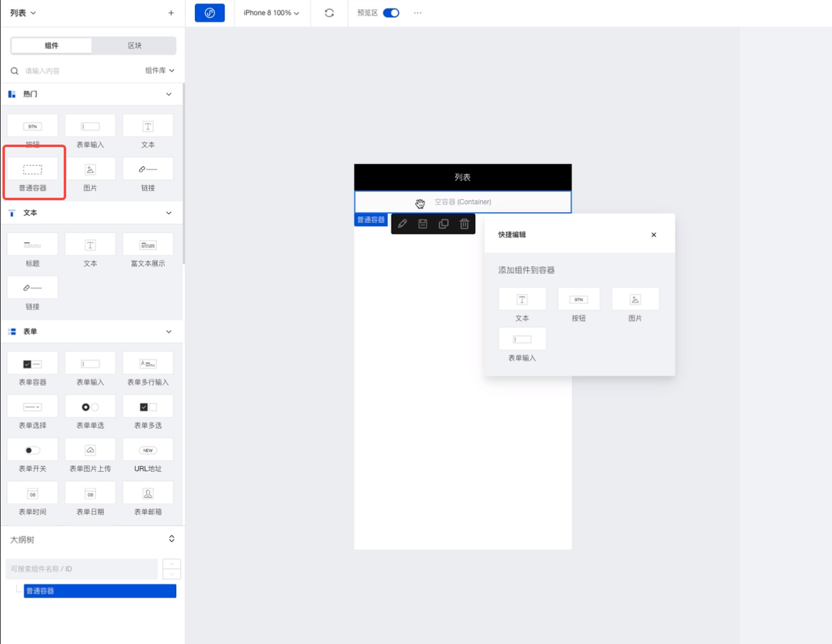Screen dimensions: 832x644
Task: Collapse the 文本 section
Action: pyautogui.click(x=169, y=213)
